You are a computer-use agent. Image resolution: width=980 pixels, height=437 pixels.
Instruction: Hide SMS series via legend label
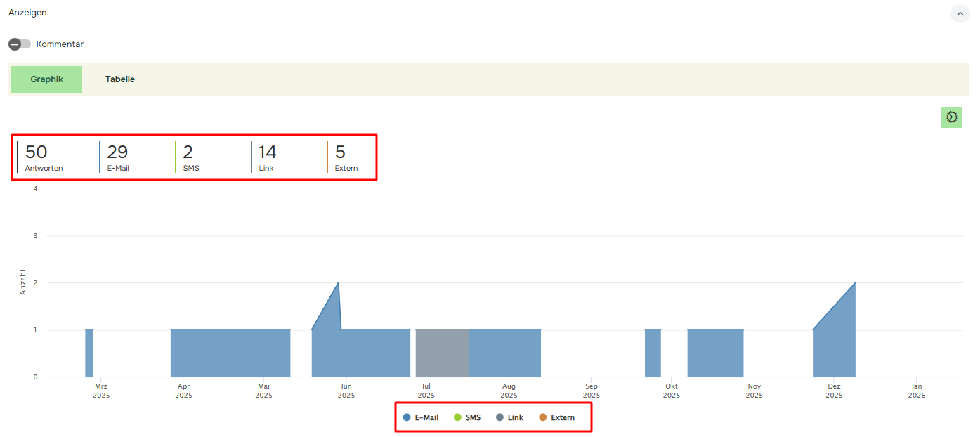473,417
